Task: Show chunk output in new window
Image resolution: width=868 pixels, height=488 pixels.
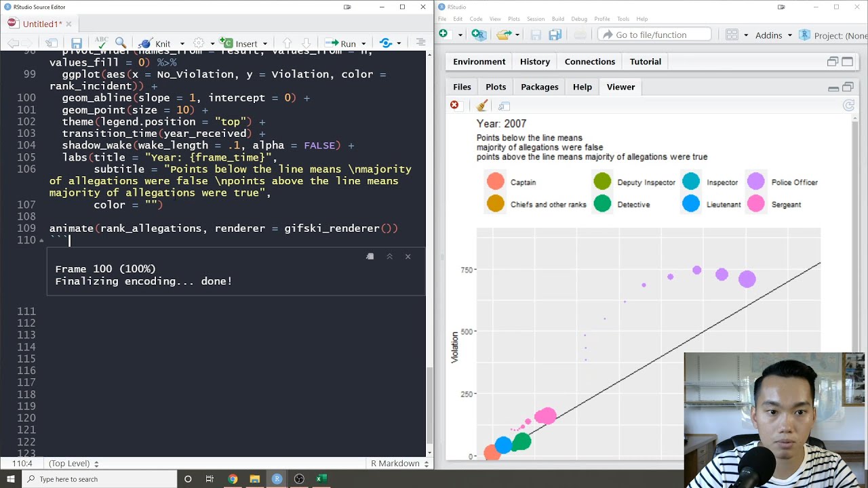Action: [370, 256]
